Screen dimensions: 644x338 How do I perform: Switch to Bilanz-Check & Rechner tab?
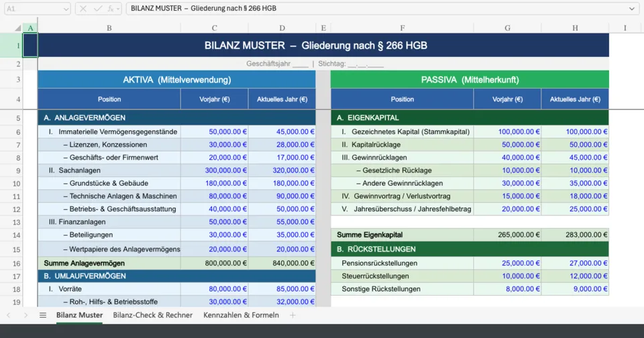[x=153, y=315]
